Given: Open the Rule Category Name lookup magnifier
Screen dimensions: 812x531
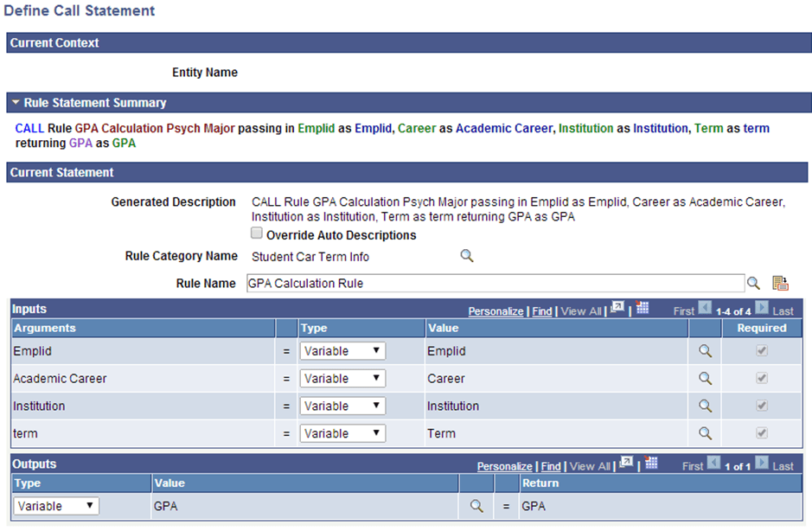Looking at the screenshot, I should point(466,256).
